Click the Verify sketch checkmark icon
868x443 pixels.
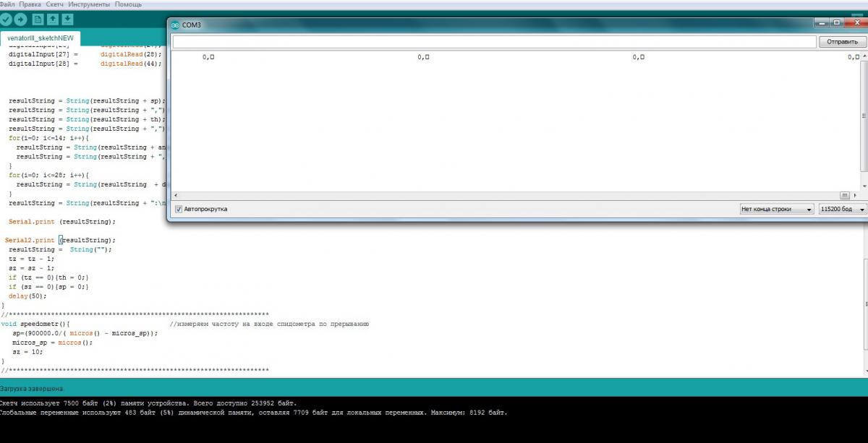[6, 20]
